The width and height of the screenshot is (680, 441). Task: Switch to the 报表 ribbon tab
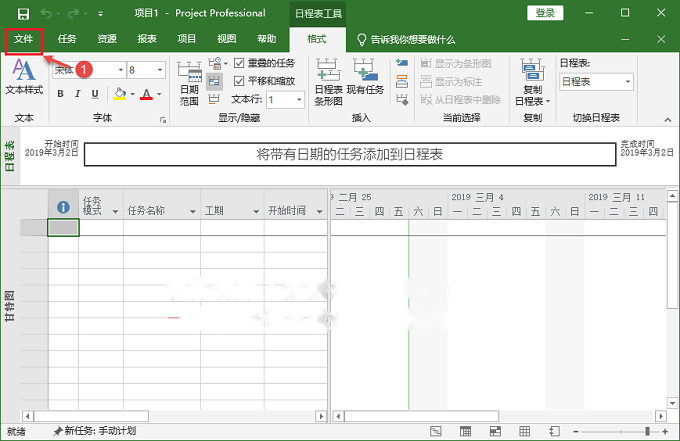[147, 39]
